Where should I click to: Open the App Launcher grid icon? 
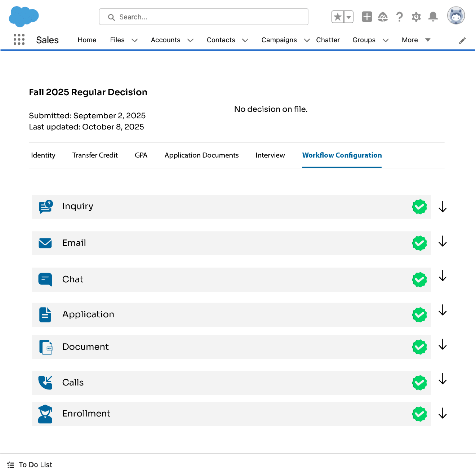19,40
